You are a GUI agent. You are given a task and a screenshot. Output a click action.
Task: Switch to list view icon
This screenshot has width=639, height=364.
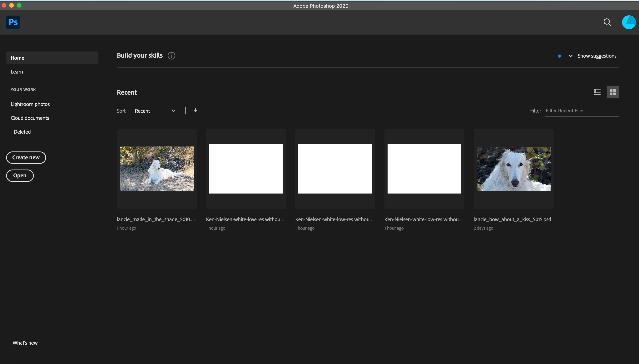(597, 92)
